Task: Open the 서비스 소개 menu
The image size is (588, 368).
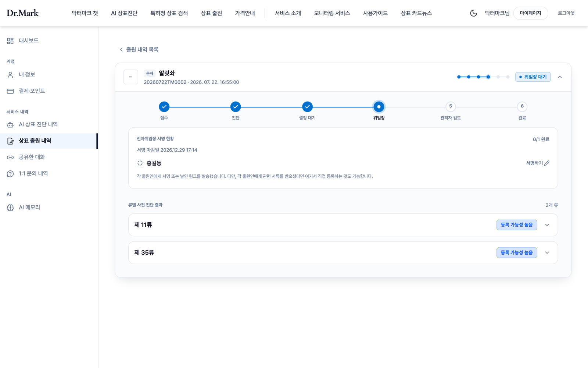Action: click(x=288, y=13)
